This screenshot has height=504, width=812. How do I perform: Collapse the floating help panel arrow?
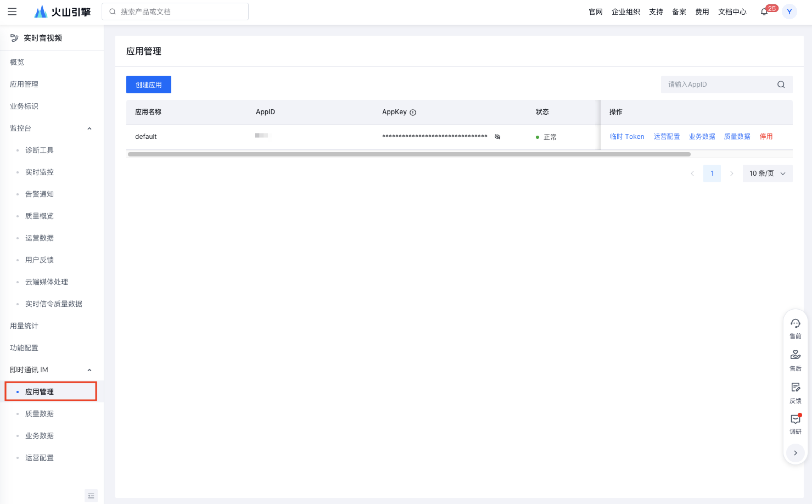pos(795,453)
